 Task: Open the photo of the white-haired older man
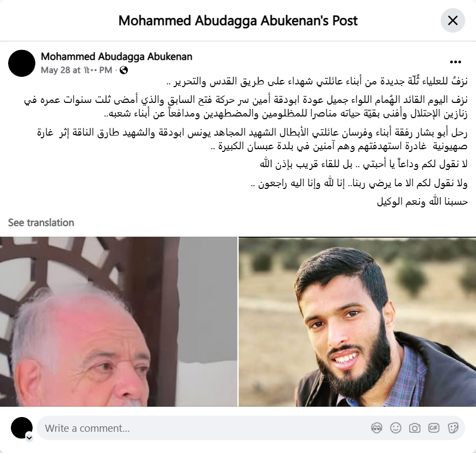click(x=119, y=321)
